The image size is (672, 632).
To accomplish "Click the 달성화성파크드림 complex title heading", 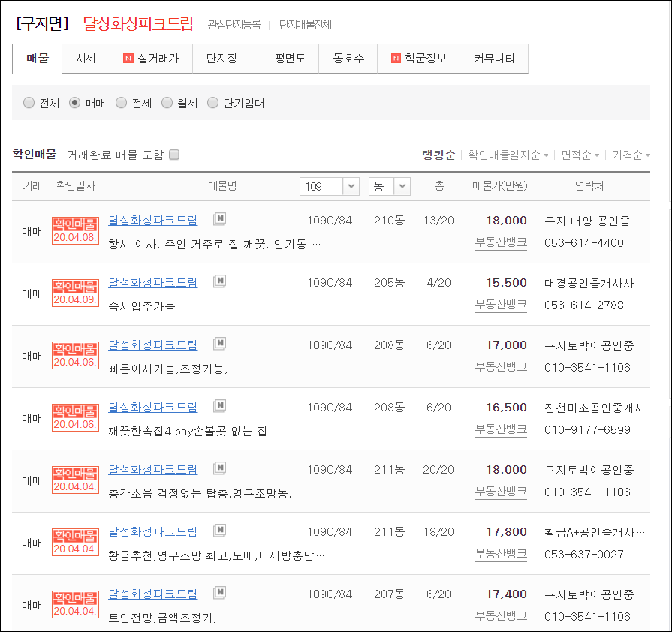I will (138, 23).
